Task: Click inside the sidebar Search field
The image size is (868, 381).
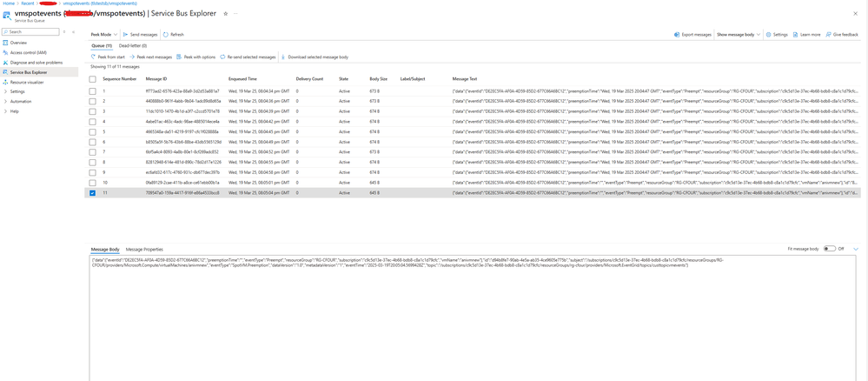Action: tap(32, 32)
